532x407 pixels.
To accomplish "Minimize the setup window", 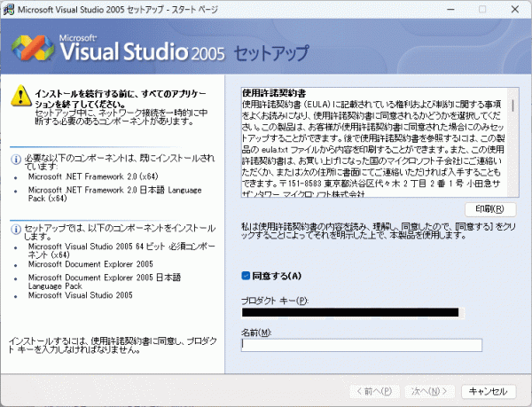I will coord(451,9).
